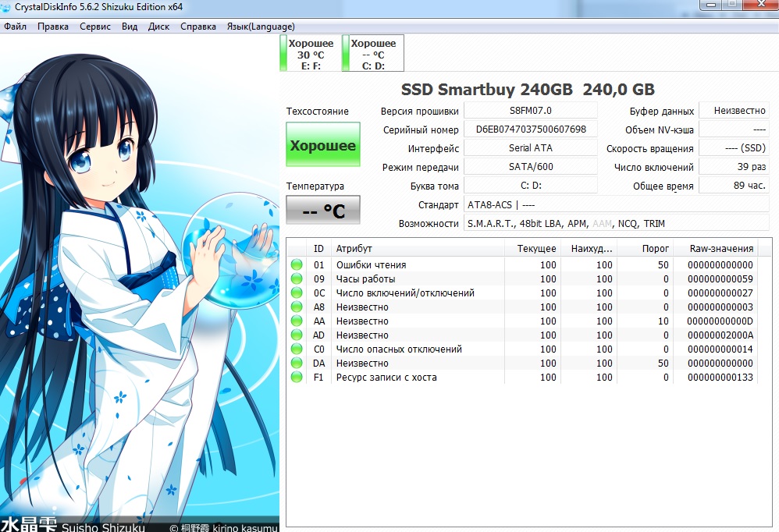Open the Сервис menu
The image size is (779, 532).
click(x=95, y=27)
